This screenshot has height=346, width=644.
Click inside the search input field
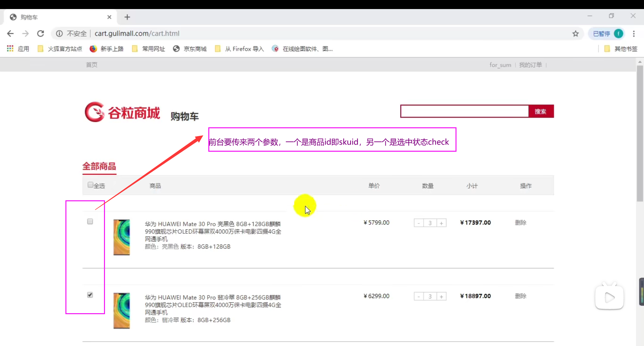click(x=464, y=111)
